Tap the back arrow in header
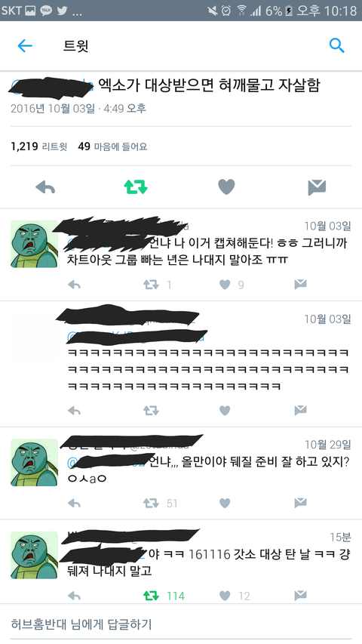362x644 pixels. (25, 45)
